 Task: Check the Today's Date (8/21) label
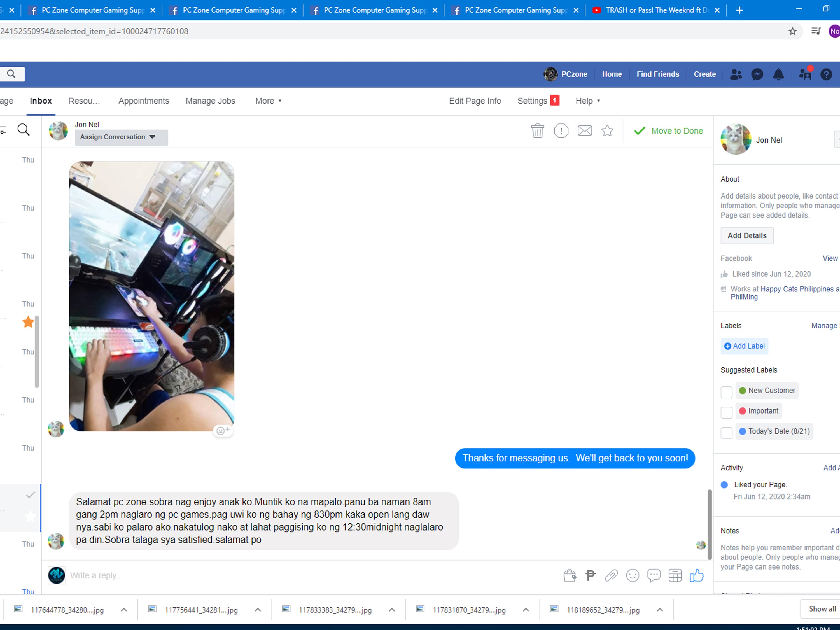pos(726,433)
